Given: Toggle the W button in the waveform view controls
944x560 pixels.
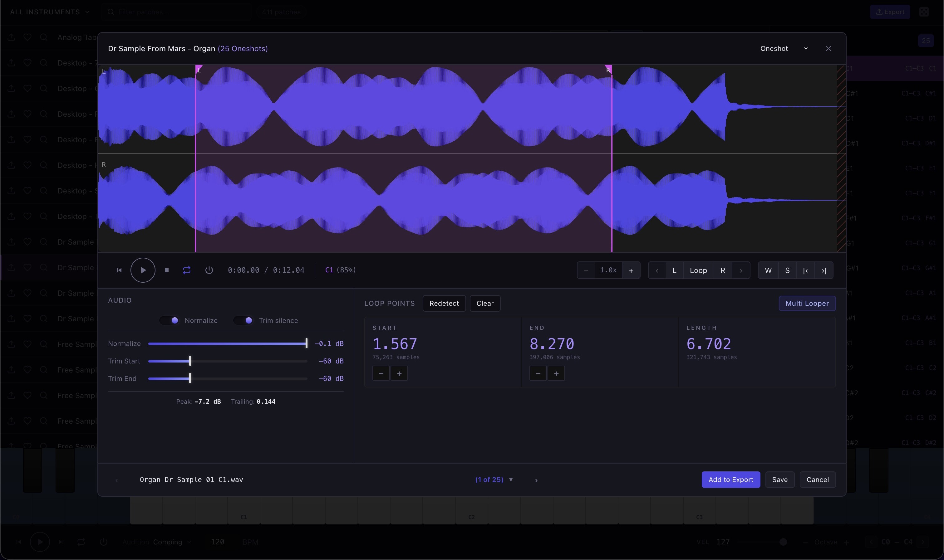Looking at the screenshot, I should pos(768,270).
